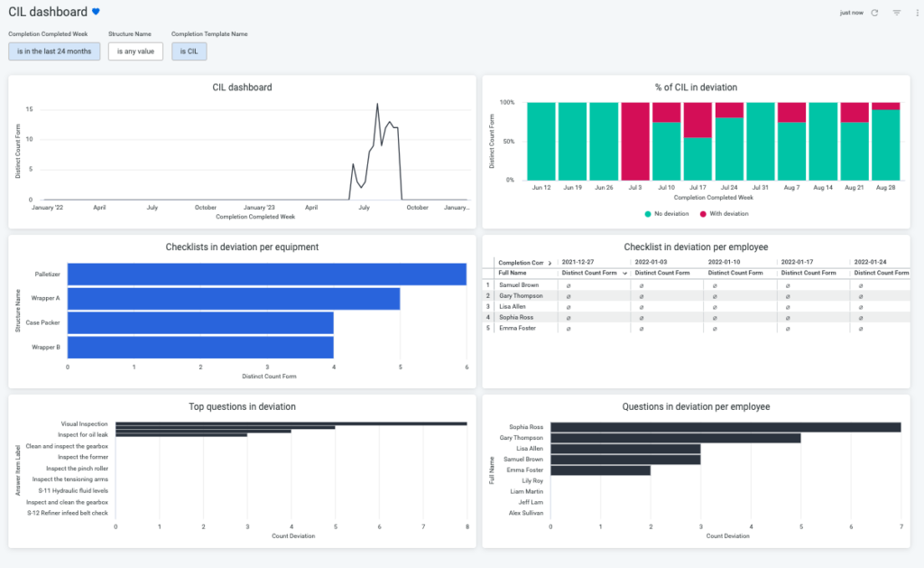This screenshot has width=924, height=568.
Task: Select the Top questions in deviation tile title
Action: [x=241, y=406]
